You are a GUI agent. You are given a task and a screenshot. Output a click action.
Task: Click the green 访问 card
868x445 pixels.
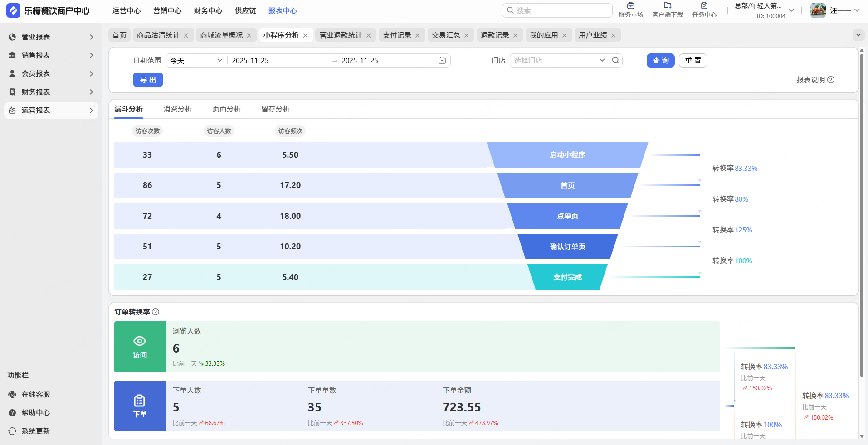click(140, 347)
